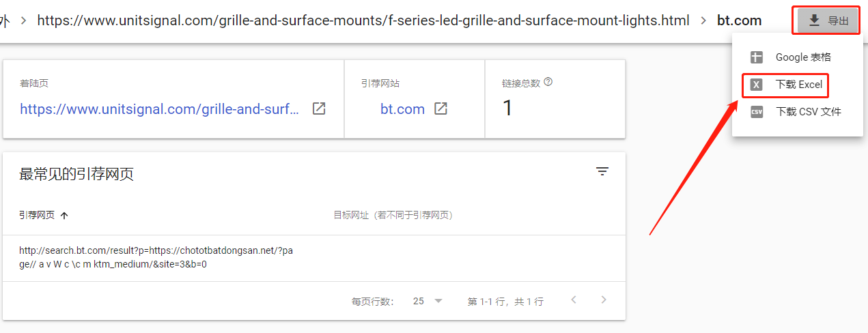The image size is (868, 333).
Task: Sort by 引荐网页 column arrow
Action: [64, 215]
